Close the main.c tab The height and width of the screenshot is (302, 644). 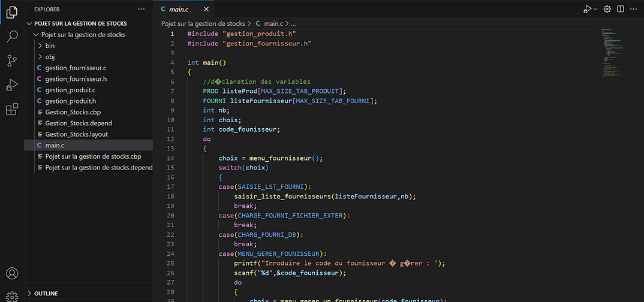coord(206,9)
